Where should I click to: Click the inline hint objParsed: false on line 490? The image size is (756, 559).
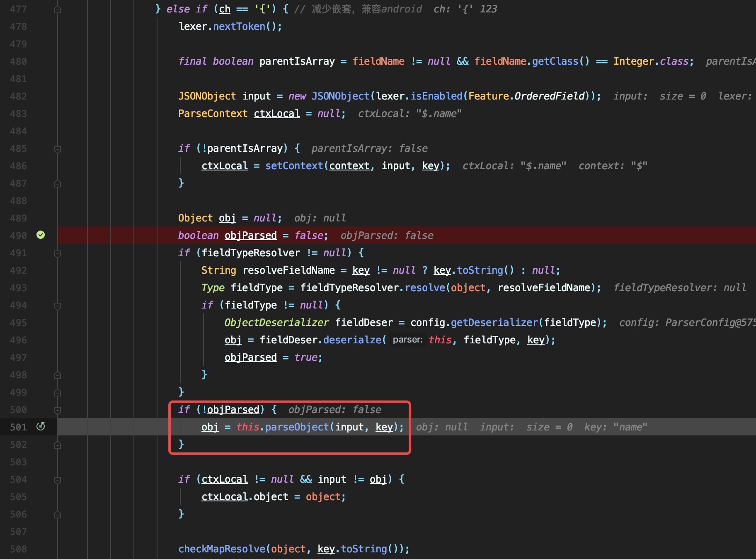pos(387,236)
